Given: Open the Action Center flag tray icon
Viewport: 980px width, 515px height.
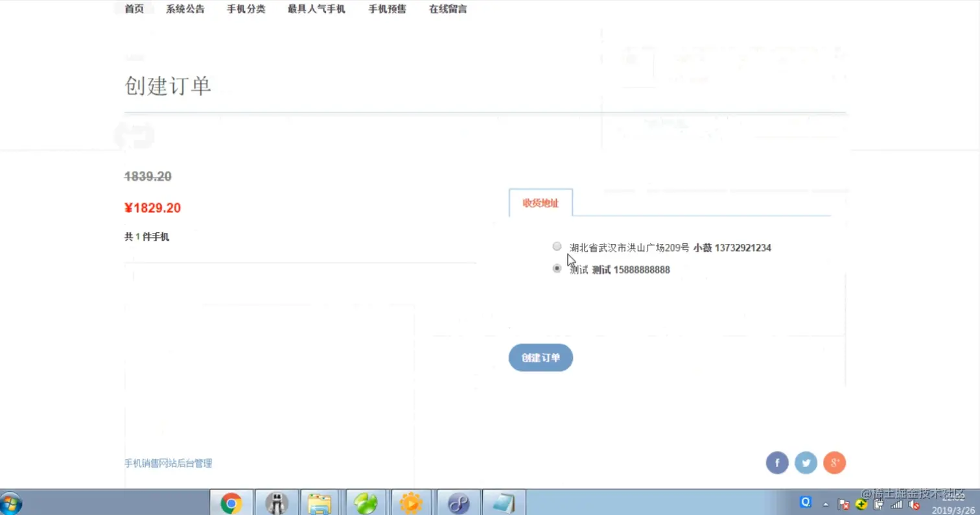Looking at the screenshot, I should 844,505.
